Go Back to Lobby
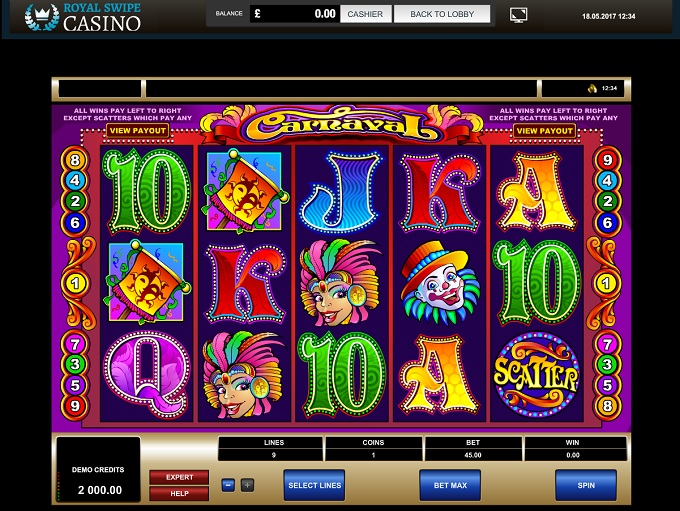 [x=442, y=14]
